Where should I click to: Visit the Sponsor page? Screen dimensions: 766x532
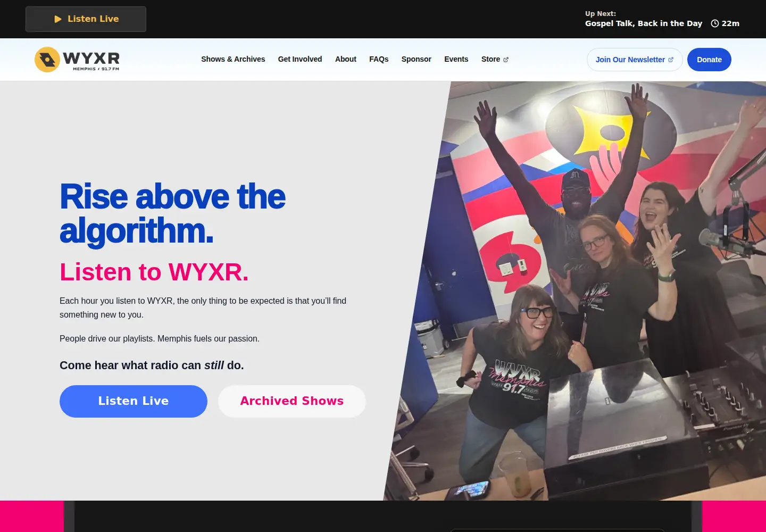pos(417,59)
